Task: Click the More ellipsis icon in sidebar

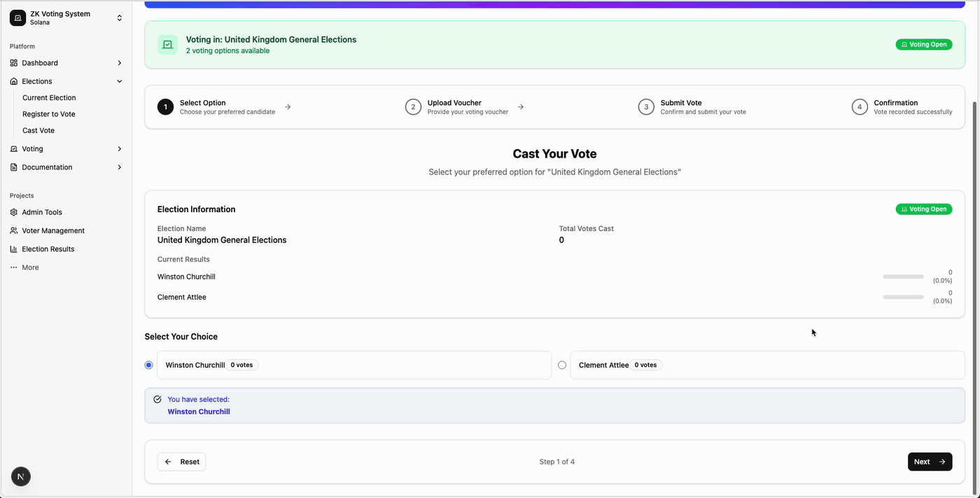Action: tap(14, 268)
